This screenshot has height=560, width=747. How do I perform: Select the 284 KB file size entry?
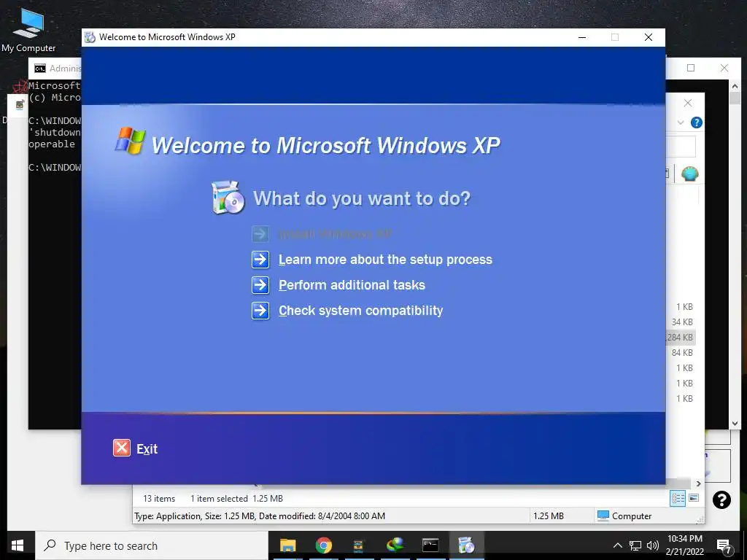(680, 337)
